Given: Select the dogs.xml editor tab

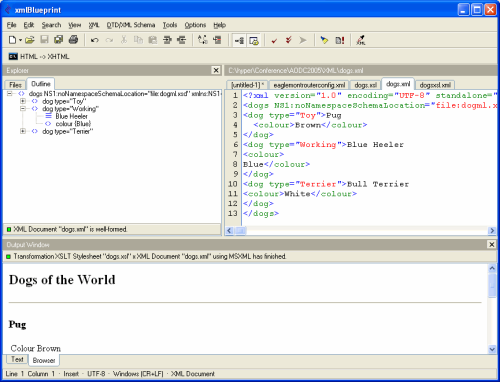Looking at the screenshot, I should point(398,84).
